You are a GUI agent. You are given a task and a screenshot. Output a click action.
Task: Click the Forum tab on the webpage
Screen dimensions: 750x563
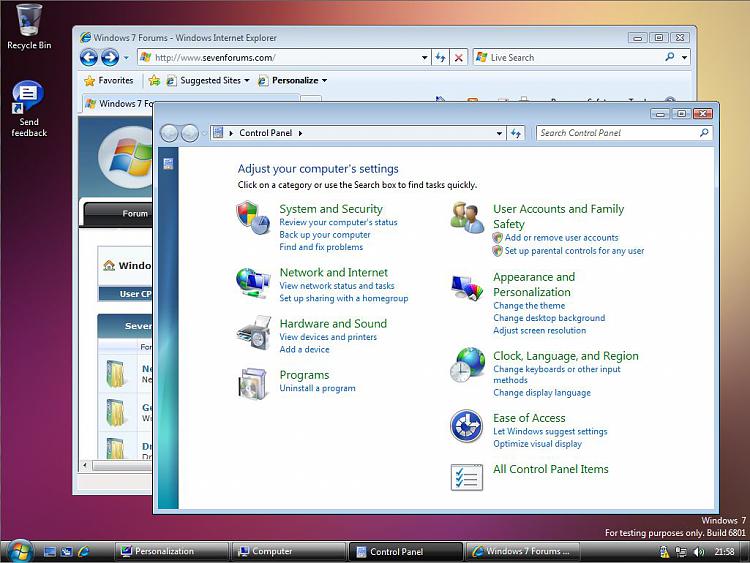tap(120, 213)
